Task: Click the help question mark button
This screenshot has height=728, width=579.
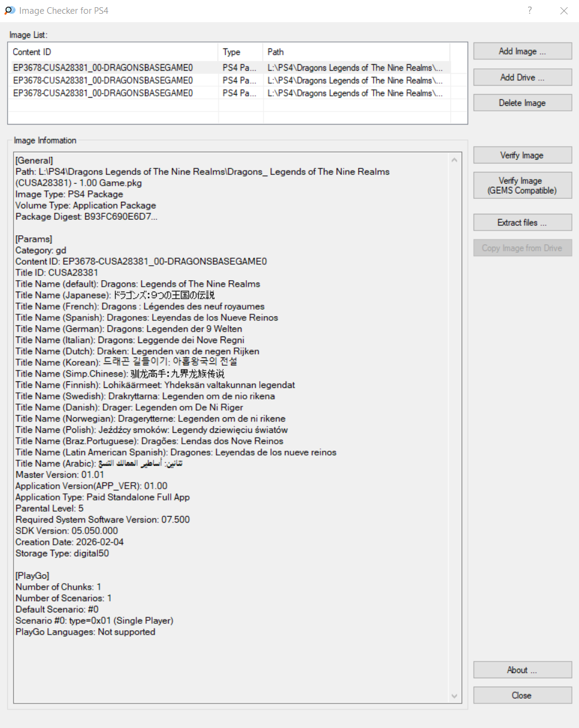Action: coord(530,10)
